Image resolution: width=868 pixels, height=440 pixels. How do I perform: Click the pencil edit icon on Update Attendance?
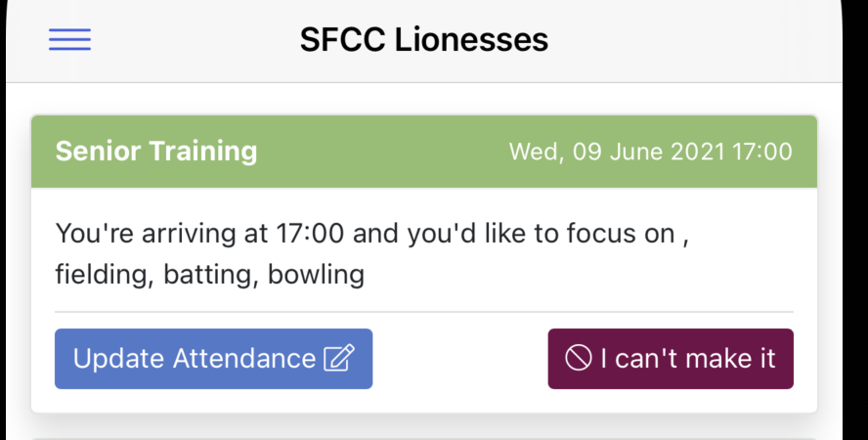click(339, 358)
